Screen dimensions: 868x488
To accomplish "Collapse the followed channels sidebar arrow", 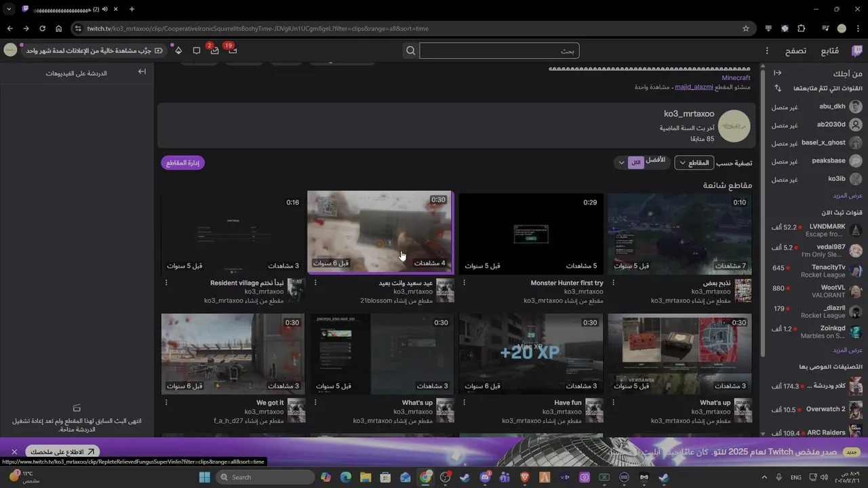I will 778,73.
